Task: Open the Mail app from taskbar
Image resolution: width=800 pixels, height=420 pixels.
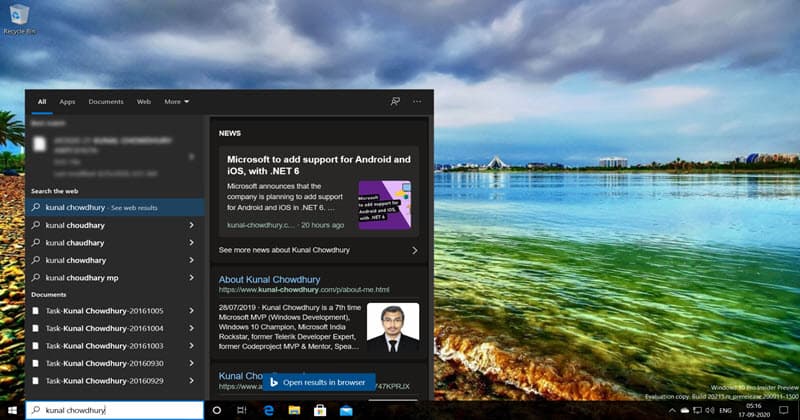Action: [346, 410]
